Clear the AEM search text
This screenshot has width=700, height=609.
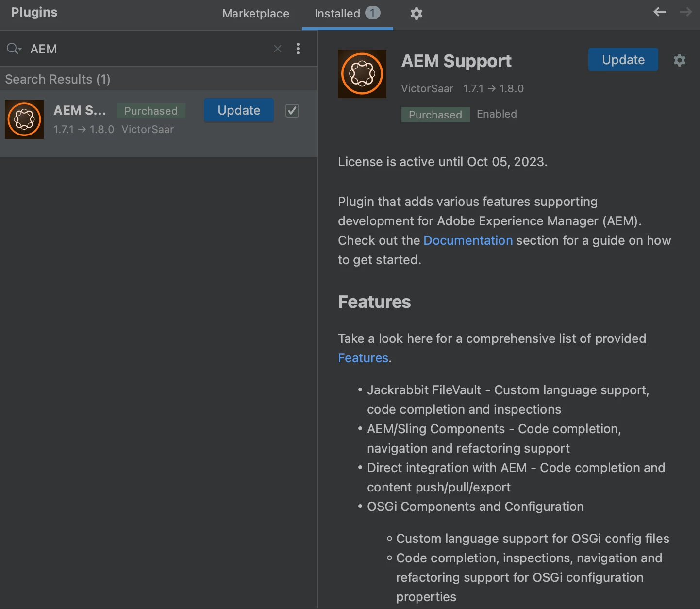278,49
